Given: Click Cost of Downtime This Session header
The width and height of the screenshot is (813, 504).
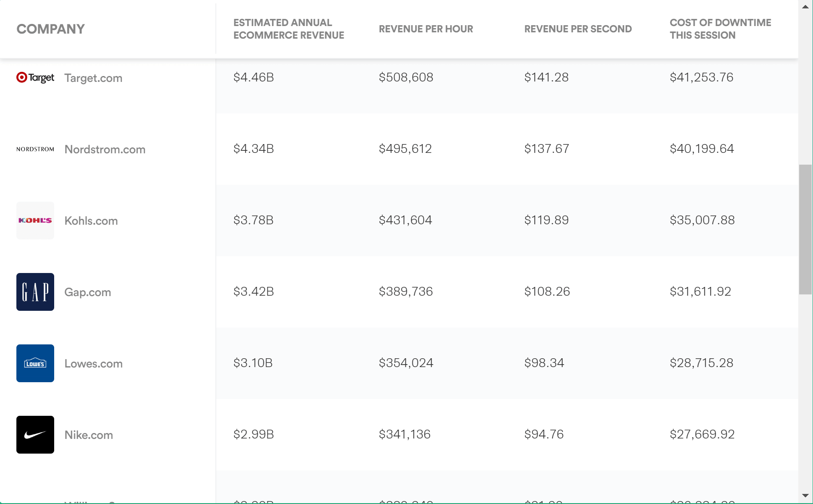Looking at the screenshot, I should [720, 29].
